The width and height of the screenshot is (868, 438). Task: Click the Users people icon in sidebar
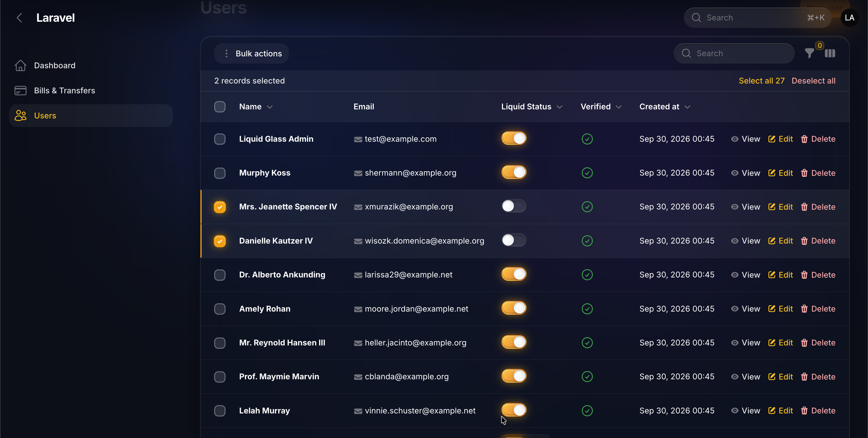coord(21,116)
